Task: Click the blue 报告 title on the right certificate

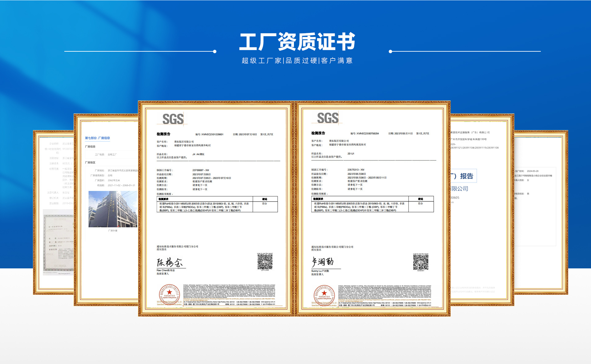Action: click(x=466, y=176)
